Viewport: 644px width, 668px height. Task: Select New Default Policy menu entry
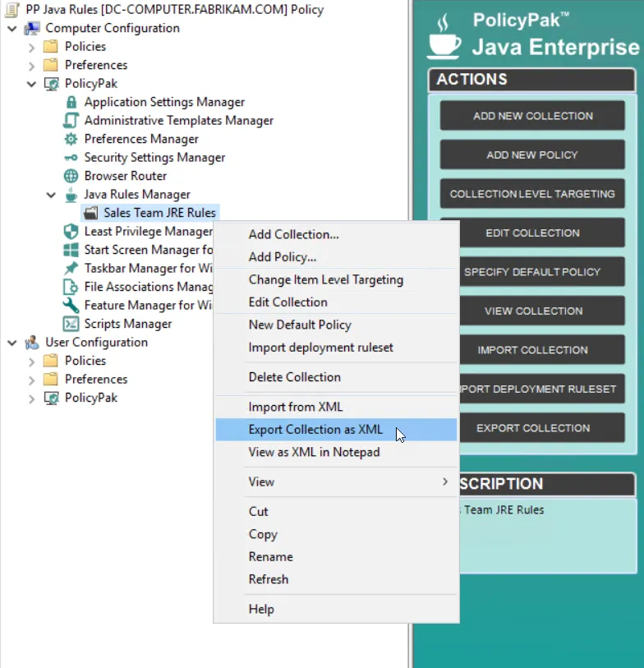[x=336, y=325]
